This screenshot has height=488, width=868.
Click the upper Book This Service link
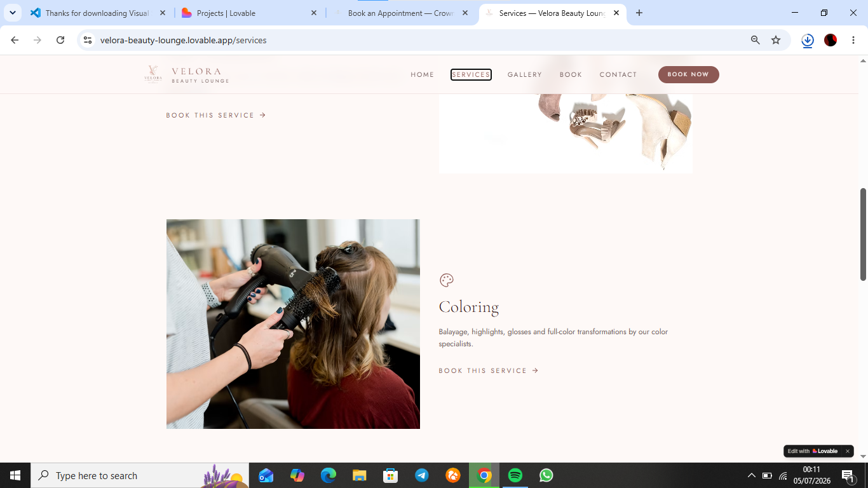click(216, 115)
